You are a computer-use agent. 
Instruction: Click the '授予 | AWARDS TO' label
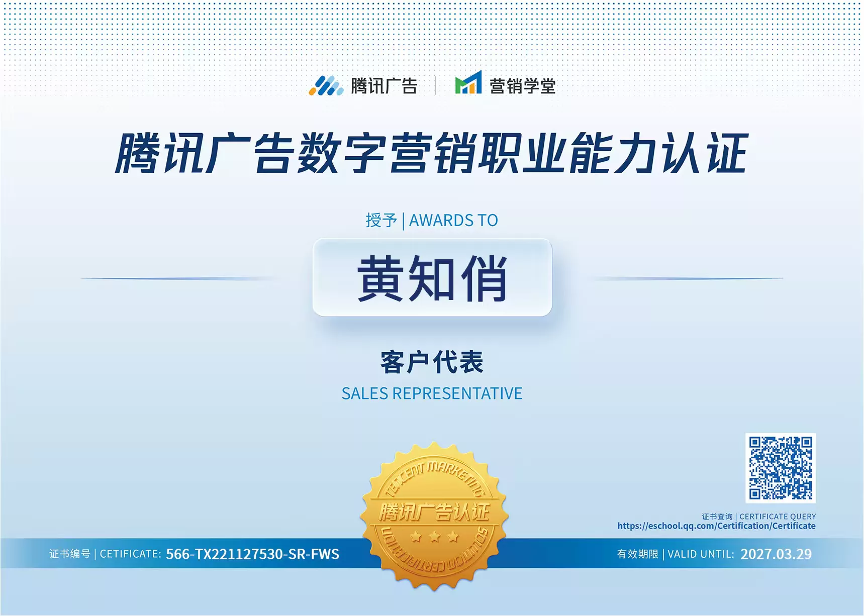tap(432, 220)
